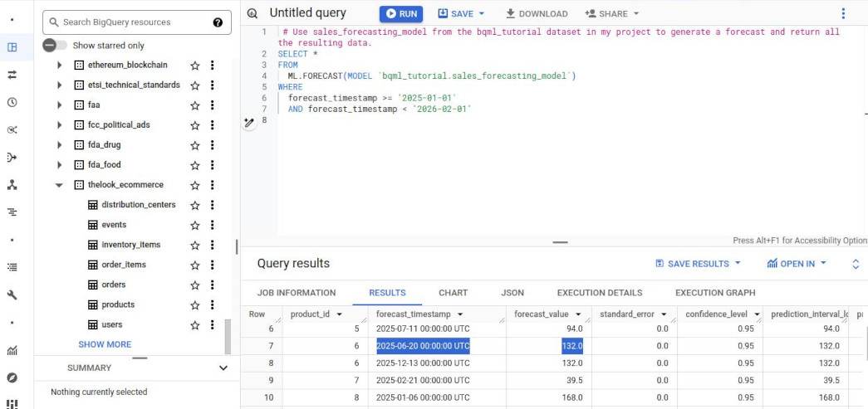Expand query results panel arrows icon
The height and width of the screenshot is (409, 868).
856,264
